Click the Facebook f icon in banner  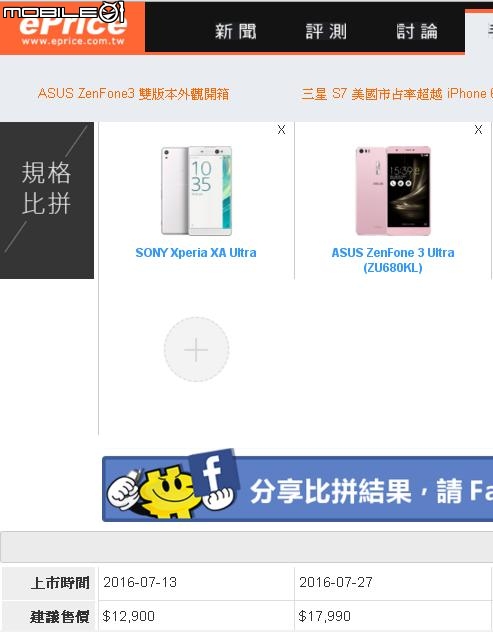click(x=213, y=472)
